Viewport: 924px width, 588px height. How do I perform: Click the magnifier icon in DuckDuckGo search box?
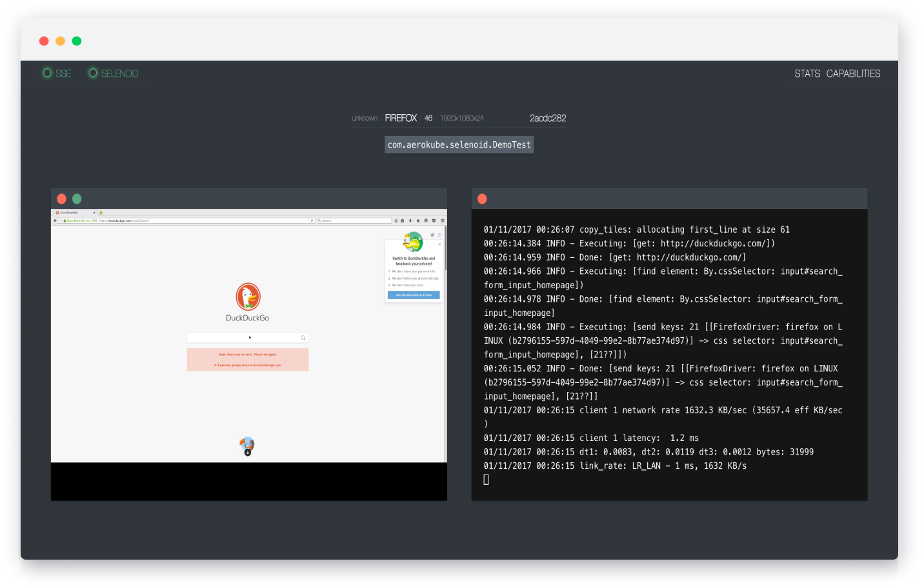coord(303,338)
